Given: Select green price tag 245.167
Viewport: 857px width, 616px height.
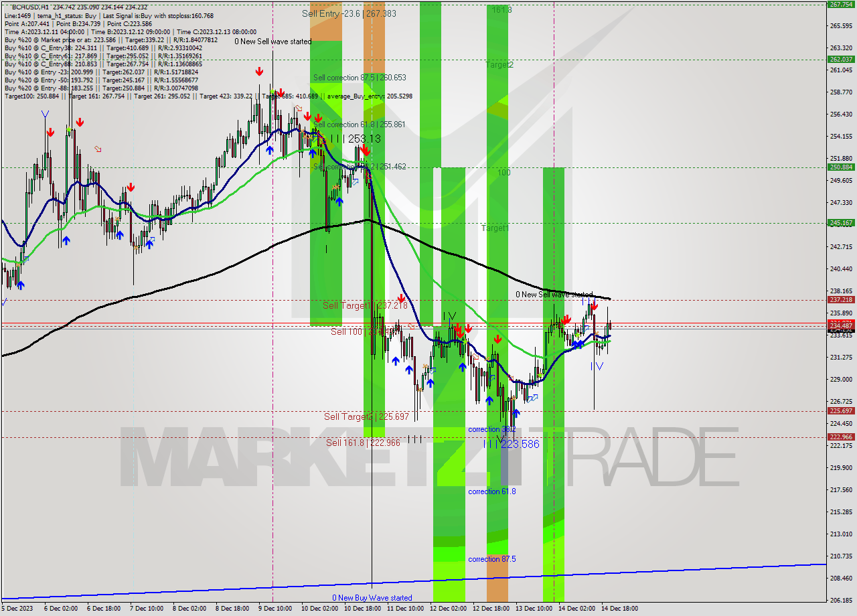Looking at the screenshot, I should coord(841,223).
